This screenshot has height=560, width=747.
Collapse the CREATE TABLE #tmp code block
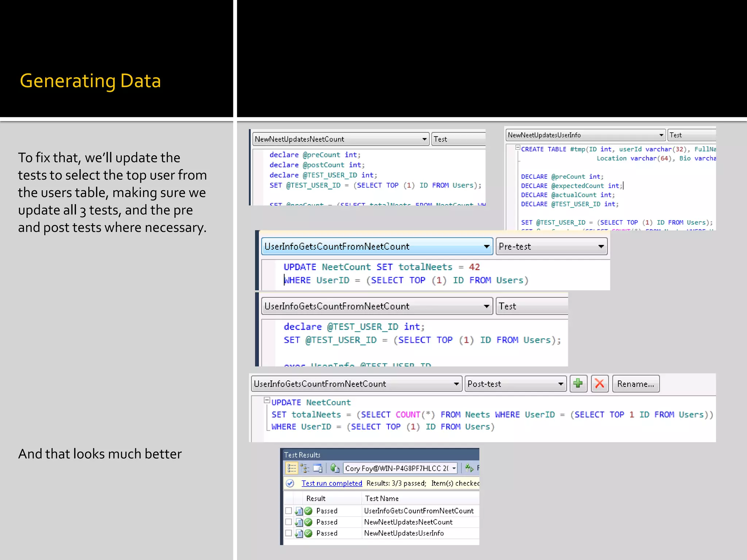tap(518, 147)
